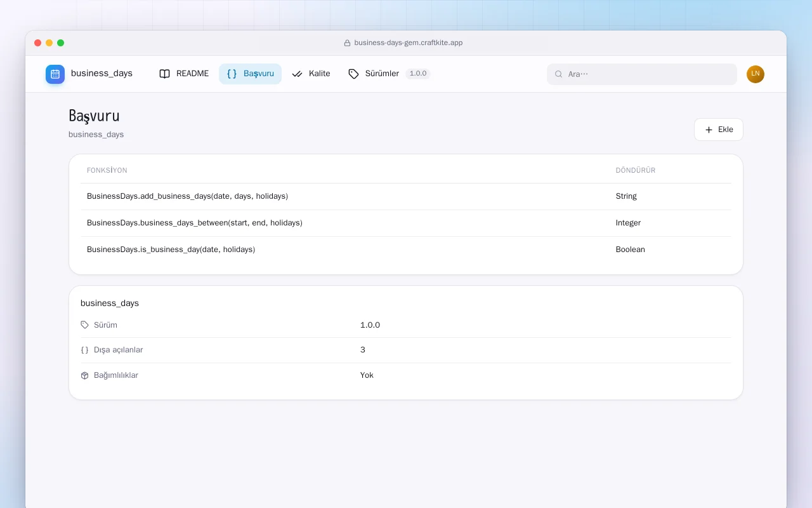Screen dimensions: 812x508
Task: Click the lock icon in address bar
Action: (347, 43)
